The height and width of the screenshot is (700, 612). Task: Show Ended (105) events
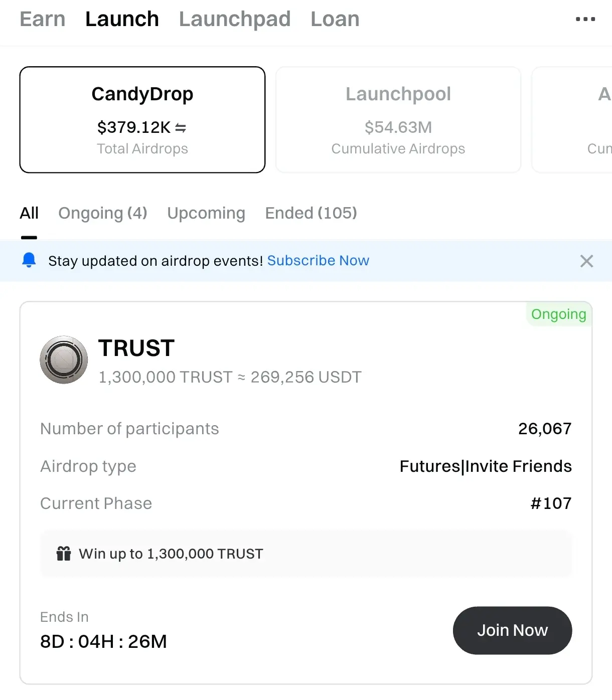tap(311, 213)
